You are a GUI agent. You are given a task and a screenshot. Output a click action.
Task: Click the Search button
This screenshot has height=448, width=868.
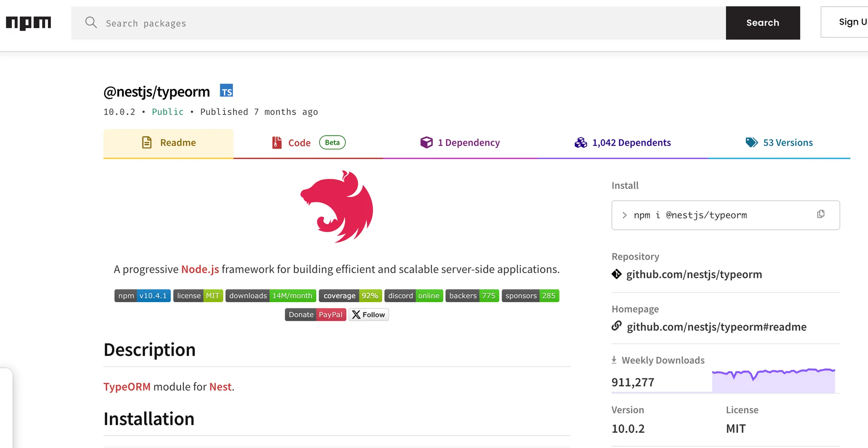[x=763, y=23]
